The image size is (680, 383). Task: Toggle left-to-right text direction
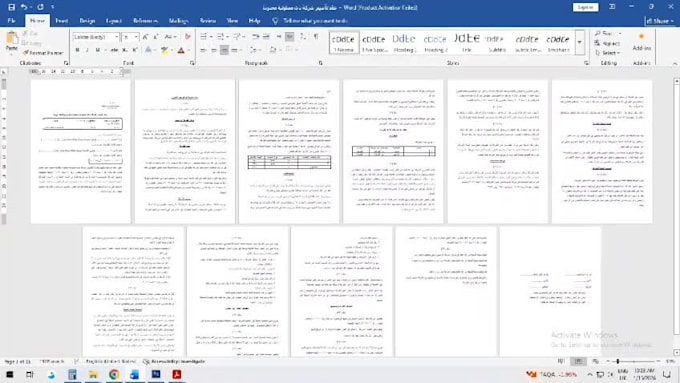coord(279,37)
